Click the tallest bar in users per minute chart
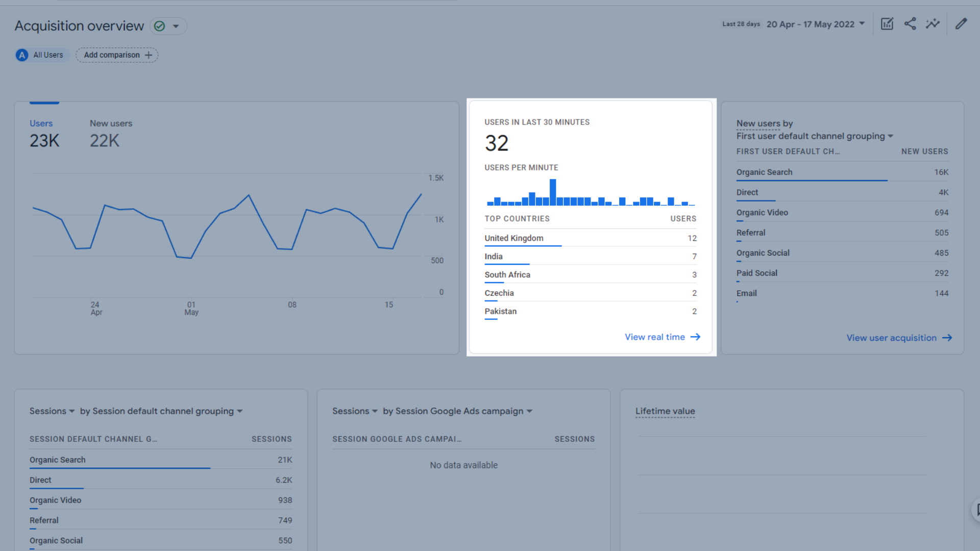Viewport: 980px width, 551px height. tap(553, 192)
